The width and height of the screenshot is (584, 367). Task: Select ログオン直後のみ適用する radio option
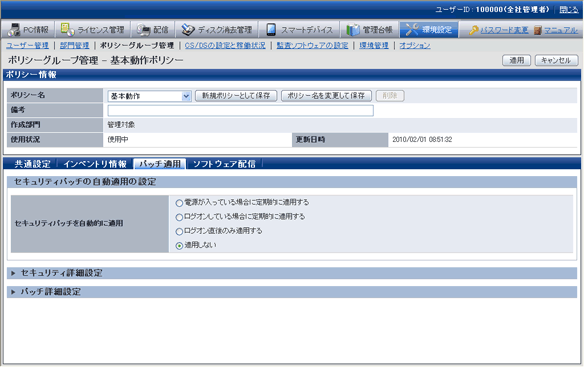[x=179, y=232]
